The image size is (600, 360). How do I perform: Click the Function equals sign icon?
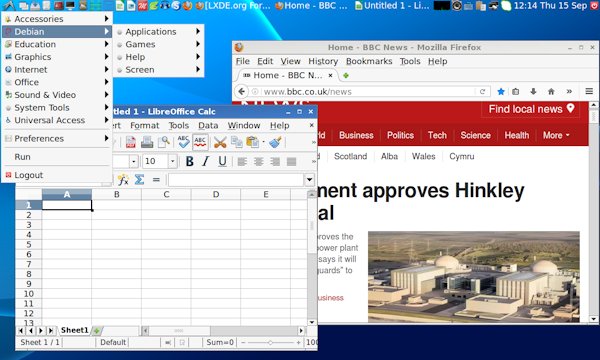point(156,179)
